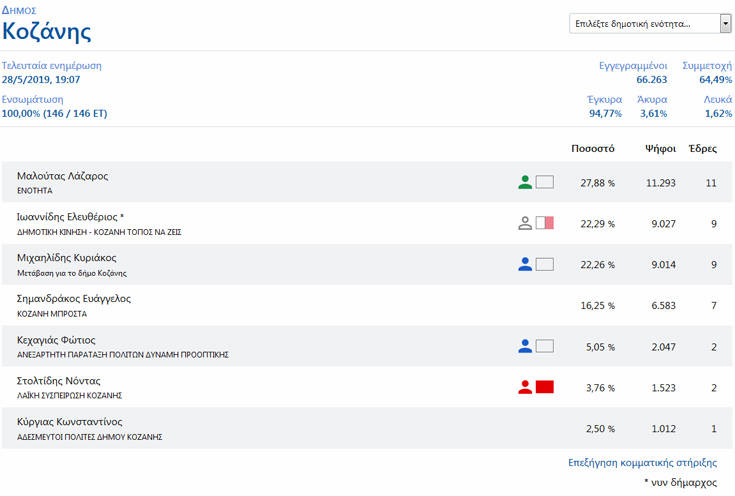
Task: Click the red person icon for Στολτίδης Νόντας
Action: pyautogui.click(x=525, y=387)
